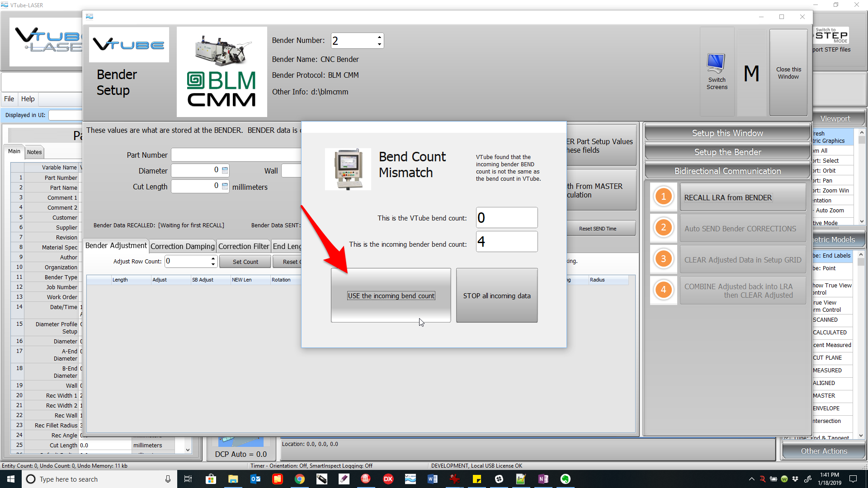Click the large M button icon
Viewport: 868px width, 488px height.
coord(751,73)
